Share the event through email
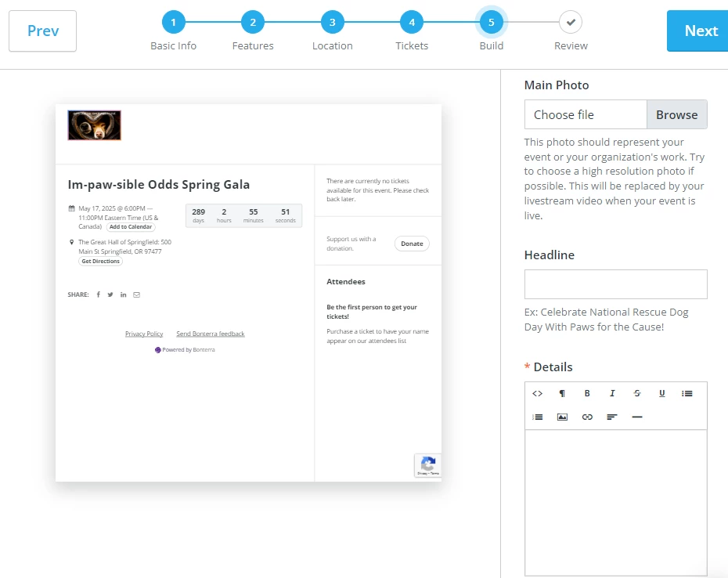Screen dimensions: 728x578 click(137, 294)
